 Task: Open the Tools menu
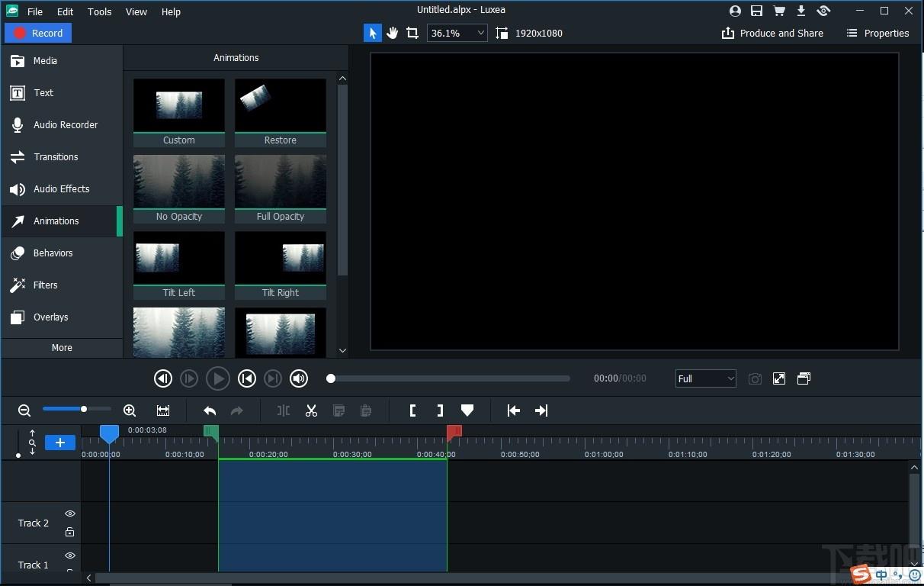(x=100, y=11)
